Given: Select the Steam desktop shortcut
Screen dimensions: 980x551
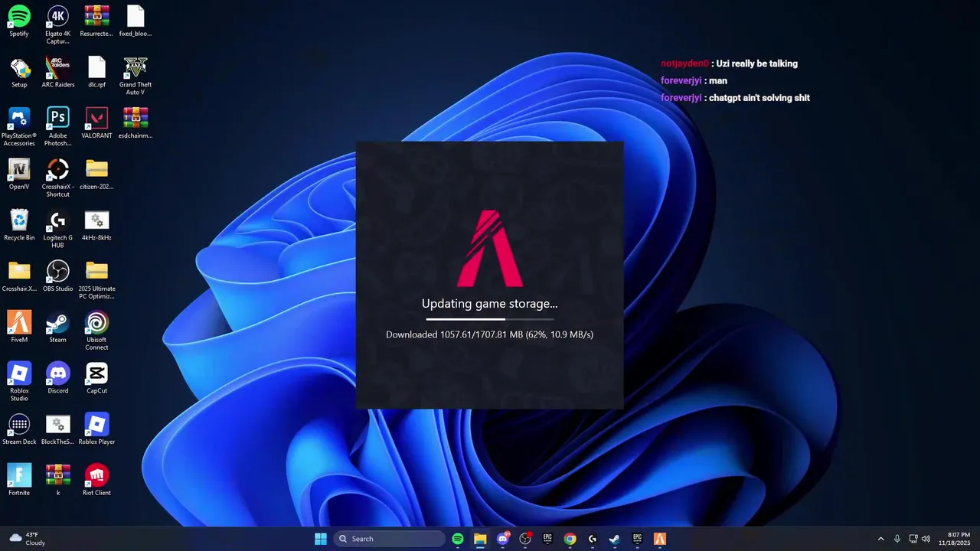Looking at the screenshot, I should (x=58, y=328).
